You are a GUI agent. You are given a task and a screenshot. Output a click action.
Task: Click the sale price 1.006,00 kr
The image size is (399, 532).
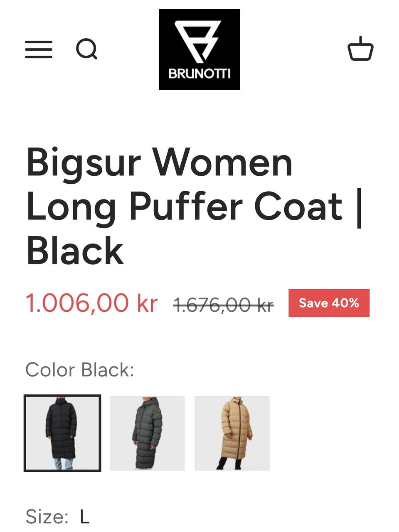(x=92, y=303)
